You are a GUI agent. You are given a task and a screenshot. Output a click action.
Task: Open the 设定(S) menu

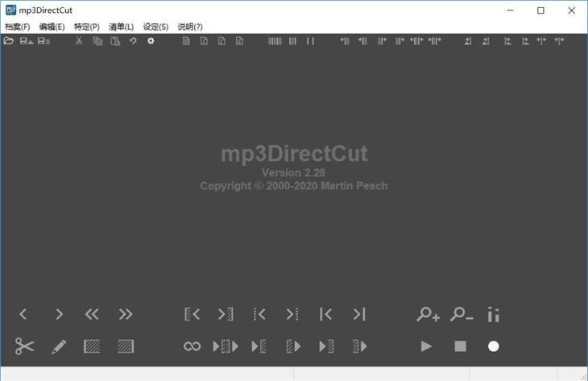(155, 27)
